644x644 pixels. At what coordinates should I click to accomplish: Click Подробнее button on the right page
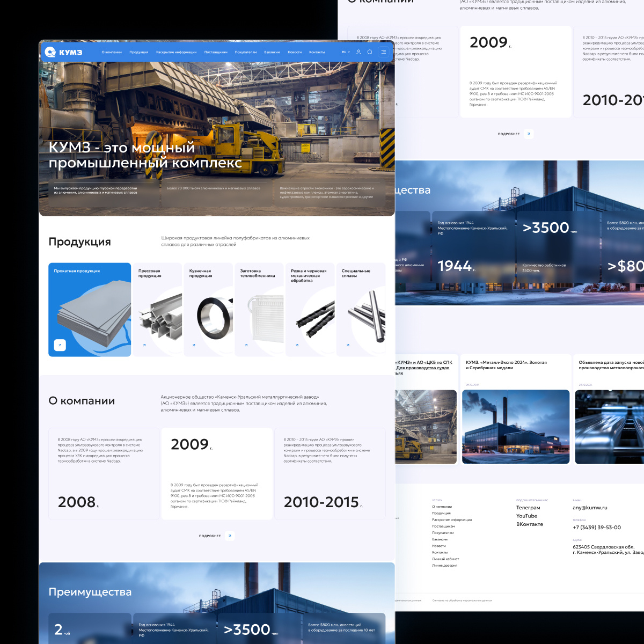click(x=515, y=134)
